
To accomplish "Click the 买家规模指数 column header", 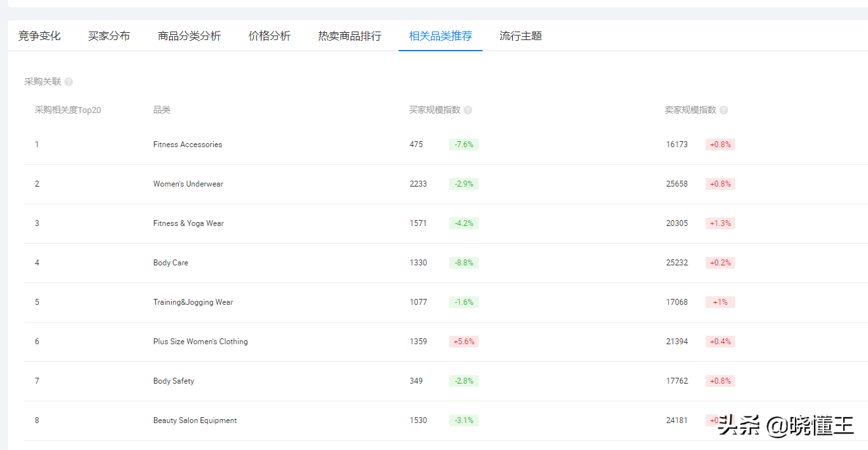I will (x=435, y=110).
